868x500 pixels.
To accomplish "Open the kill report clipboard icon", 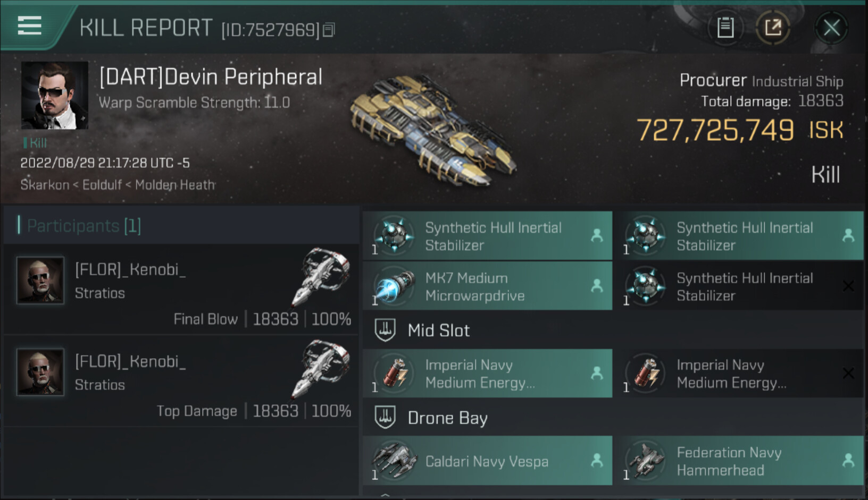I will pos(725,28).
